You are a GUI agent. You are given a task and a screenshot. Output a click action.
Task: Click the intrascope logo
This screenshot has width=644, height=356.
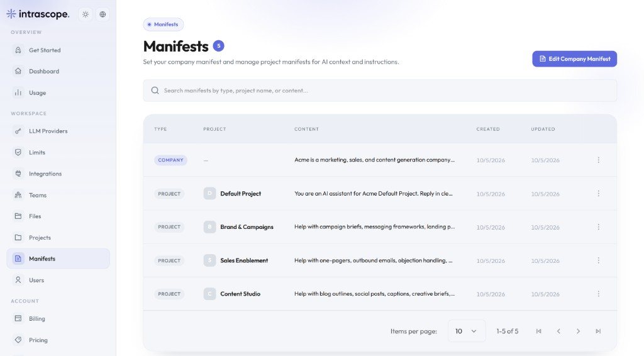[x=38, y=14]
